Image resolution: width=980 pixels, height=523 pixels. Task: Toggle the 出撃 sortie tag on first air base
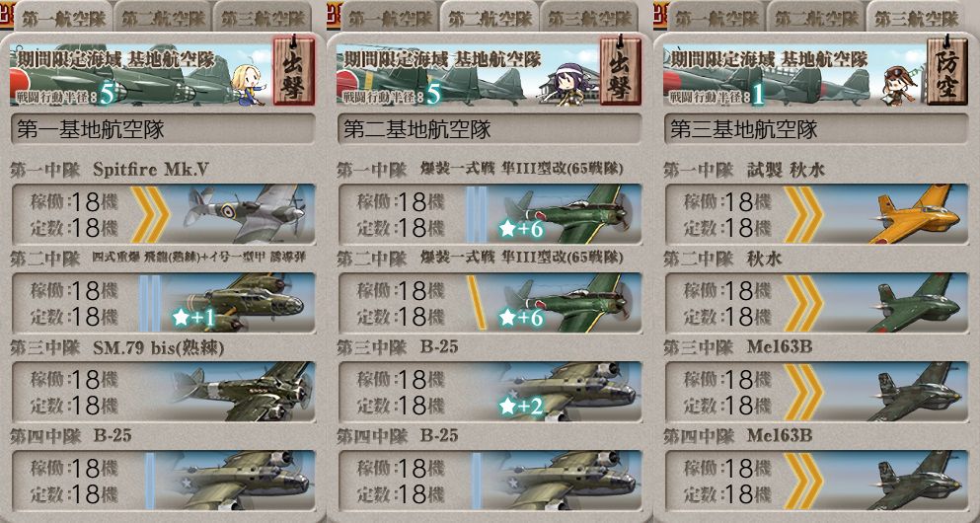tap(294, 71)
